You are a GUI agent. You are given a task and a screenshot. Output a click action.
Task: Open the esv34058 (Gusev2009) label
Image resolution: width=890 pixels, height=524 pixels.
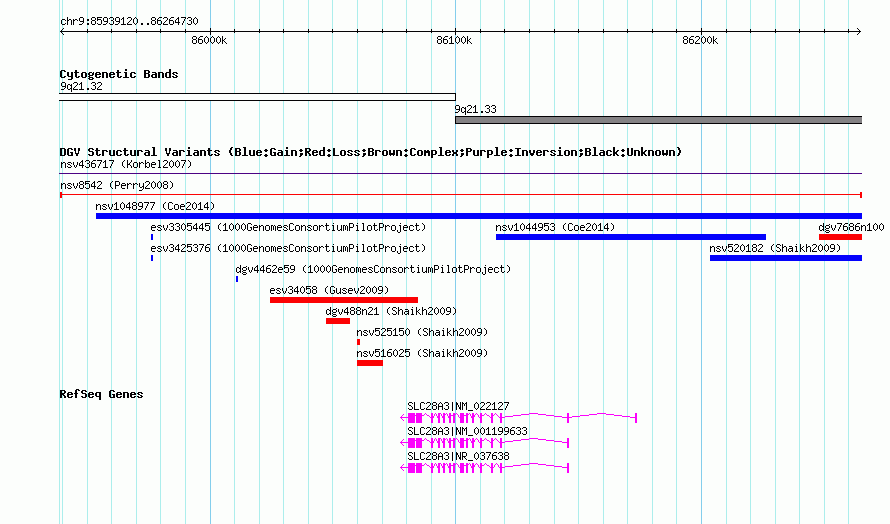click(x=329, y=290)
